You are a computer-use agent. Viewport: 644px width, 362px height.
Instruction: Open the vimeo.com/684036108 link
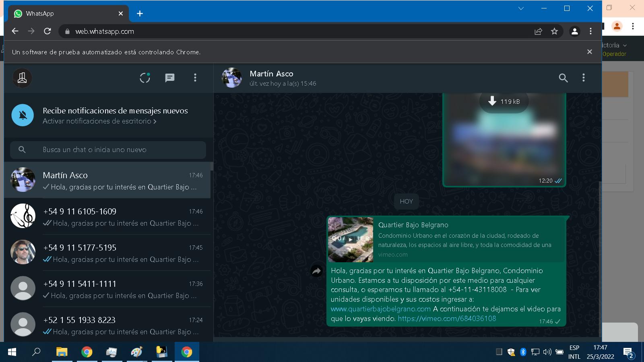[x=447, y=319]
